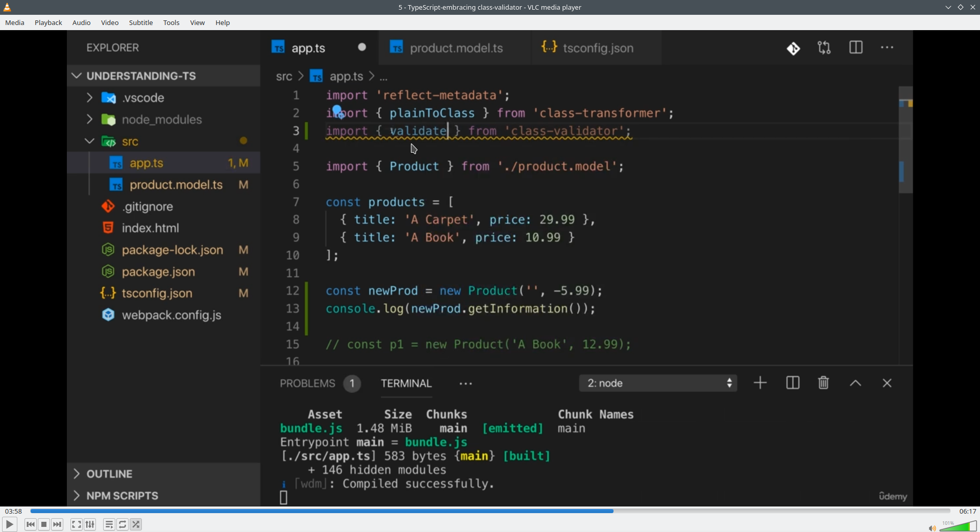Viewport: 980px width, 532px height.
Task: Open editor more actions ellipsis
Action: [x=888, y=47]
